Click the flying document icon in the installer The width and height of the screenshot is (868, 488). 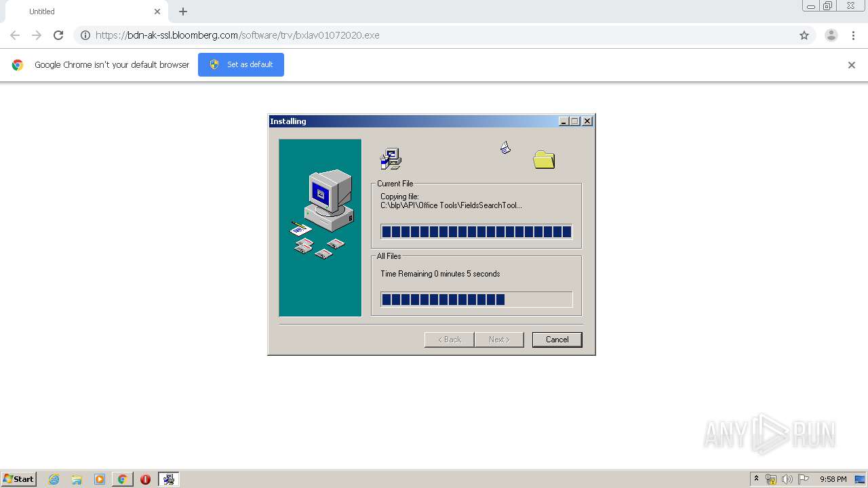pyautogui.click(x=505, y=147)
